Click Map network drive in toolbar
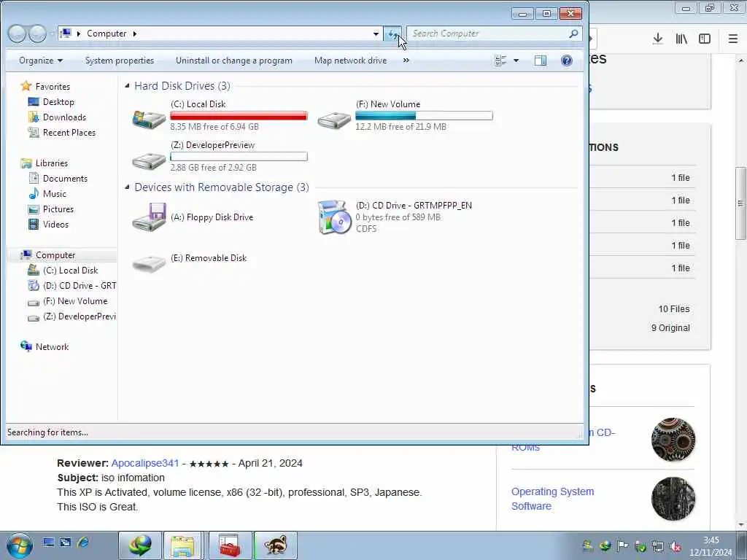 [351, 61]
